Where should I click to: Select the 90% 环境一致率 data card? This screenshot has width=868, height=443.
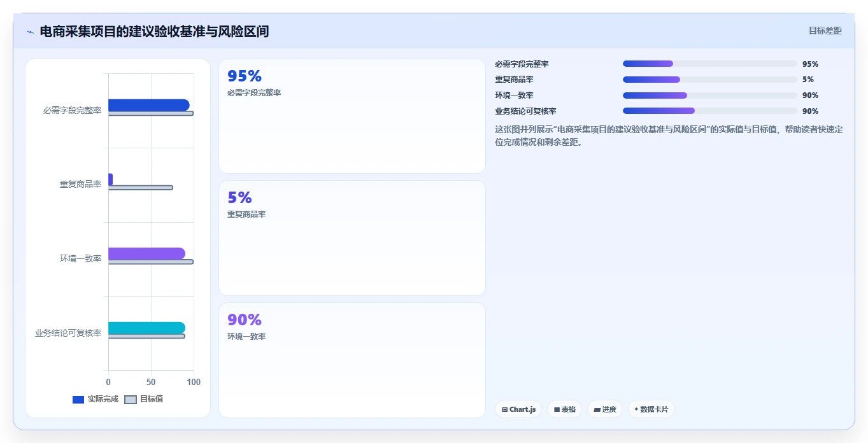click(x=352, y=360)
